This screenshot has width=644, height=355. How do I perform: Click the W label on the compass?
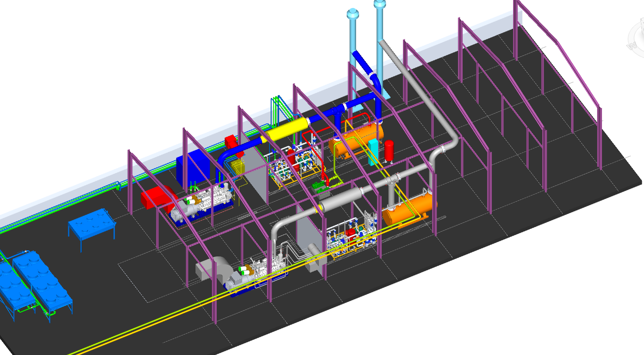(632, 45)
